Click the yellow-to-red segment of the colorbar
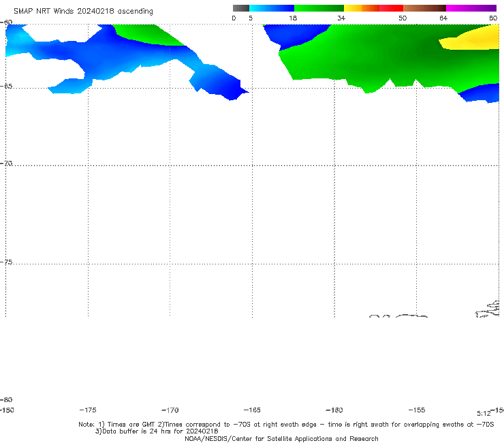The width and height of the screenshot is (504, 443). click(373, 8)
